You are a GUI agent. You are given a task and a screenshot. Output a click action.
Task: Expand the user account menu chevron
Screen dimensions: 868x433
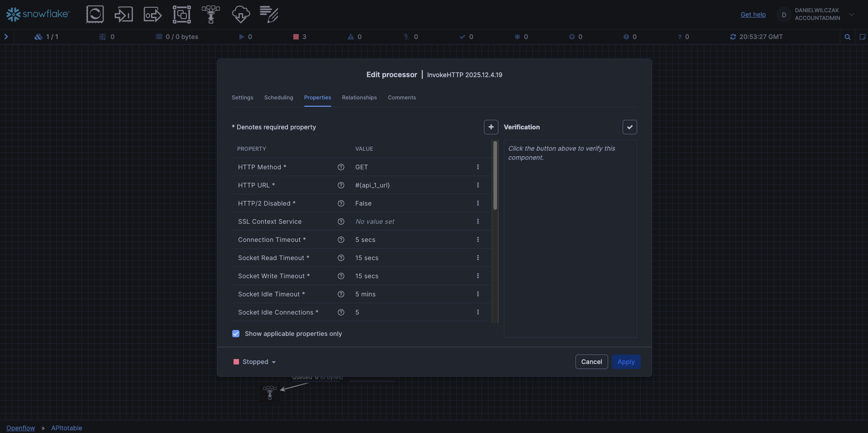click(852, 15)
